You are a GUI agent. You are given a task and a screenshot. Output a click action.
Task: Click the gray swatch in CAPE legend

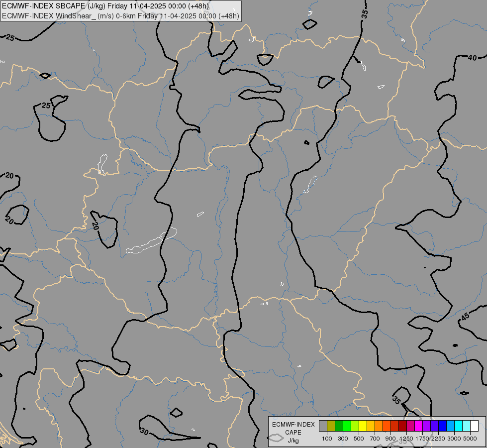point(323,426)
